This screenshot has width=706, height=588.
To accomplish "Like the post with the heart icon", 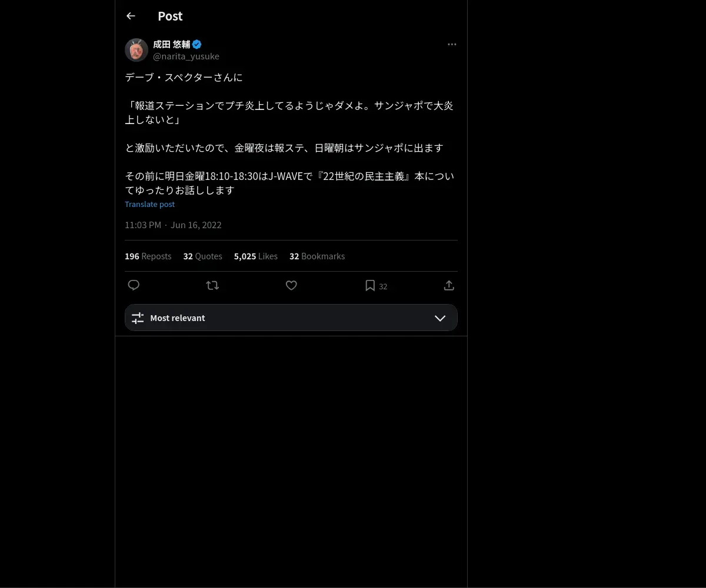I will pyautogui.click(x=291, y=285).
